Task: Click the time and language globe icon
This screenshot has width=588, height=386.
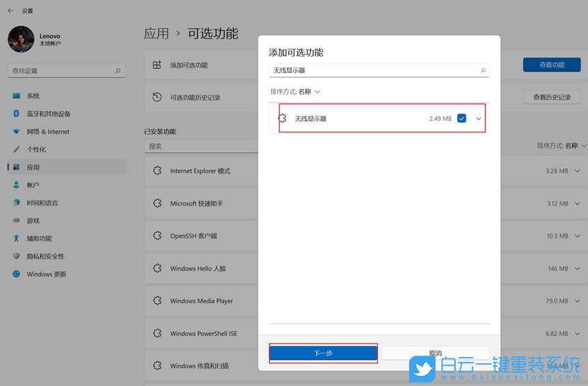Action: click(x=16, y=203)
